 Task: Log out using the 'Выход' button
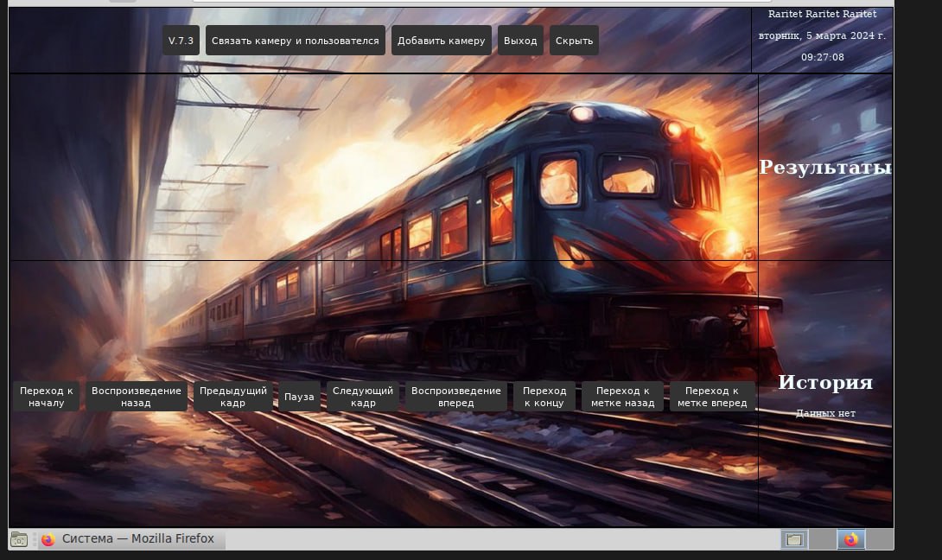pyautogui.click(x=520, y=41)
